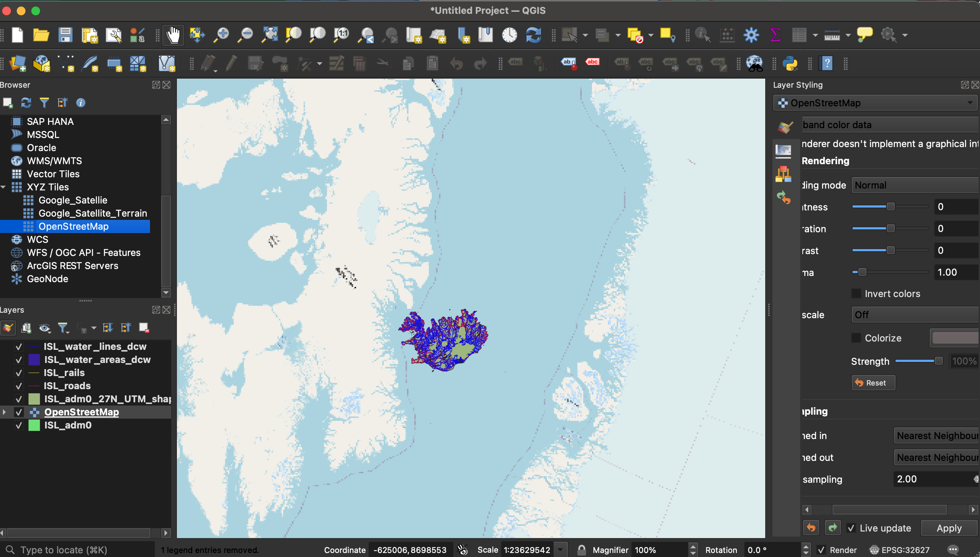Adjust the Brightness slider handle
The width and height of the screenshot is (980, 557).
890,206
